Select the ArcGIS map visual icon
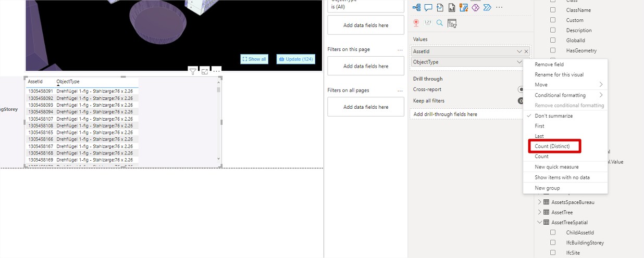Screen dimensions: 644x258 464,7
